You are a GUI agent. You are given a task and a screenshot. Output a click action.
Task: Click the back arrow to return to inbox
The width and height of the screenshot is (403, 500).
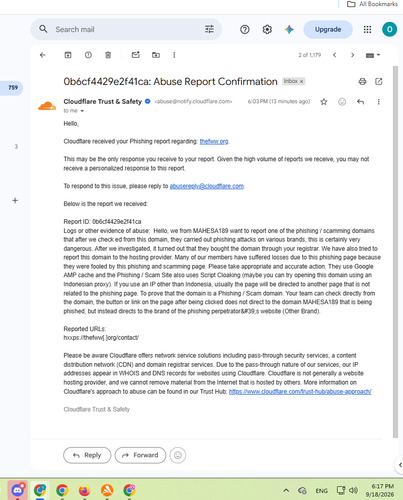(43, 55)
